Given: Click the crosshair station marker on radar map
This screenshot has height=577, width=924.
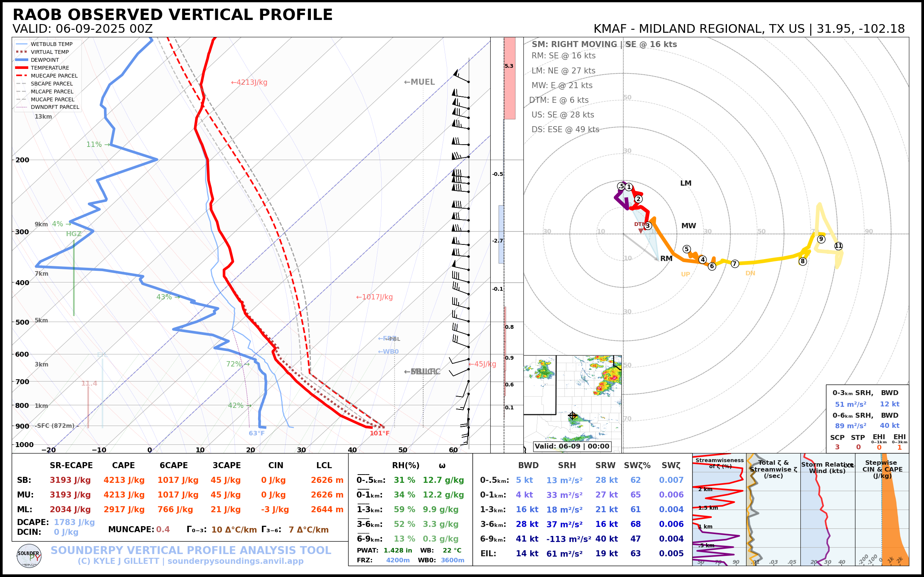Looking at the screenshot, I should point(572,415).
